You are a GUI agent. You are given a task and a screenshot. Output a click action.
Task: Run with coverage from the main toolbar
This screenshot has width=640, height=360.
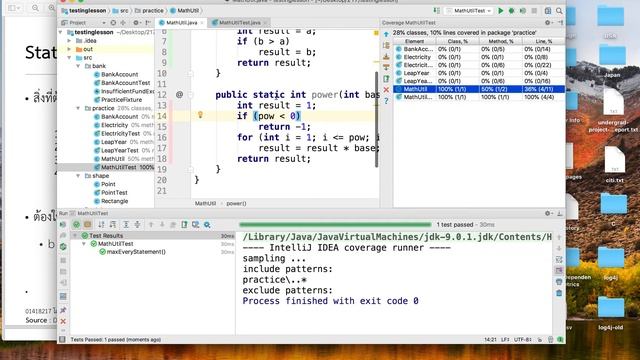point(523,11)
